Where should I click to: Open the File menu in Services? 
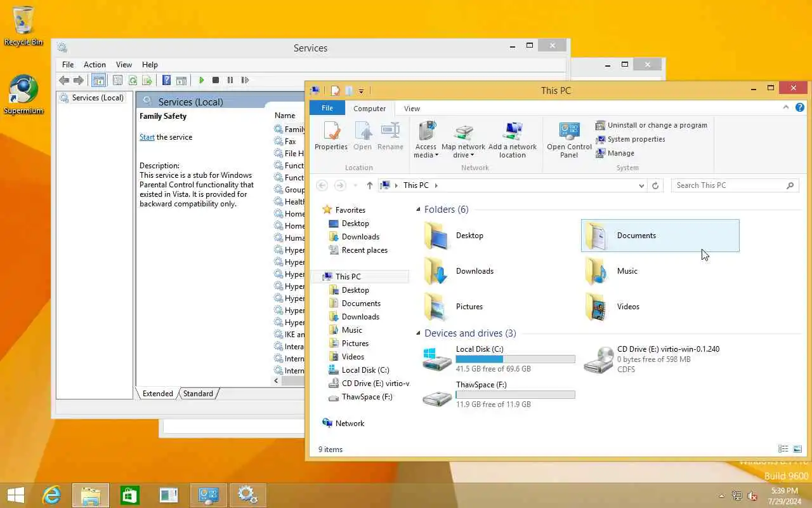[68, 65]
